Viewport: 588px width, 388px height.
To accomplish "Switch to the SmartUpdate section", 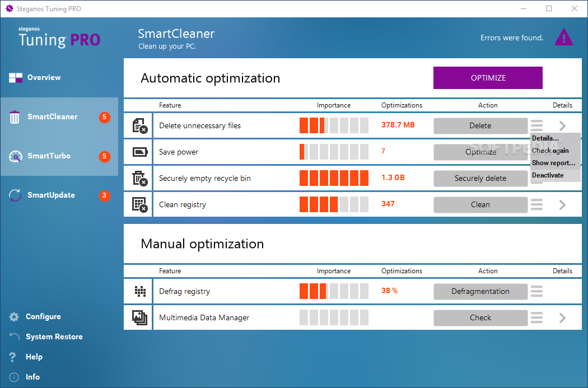I will click(51, 195).
